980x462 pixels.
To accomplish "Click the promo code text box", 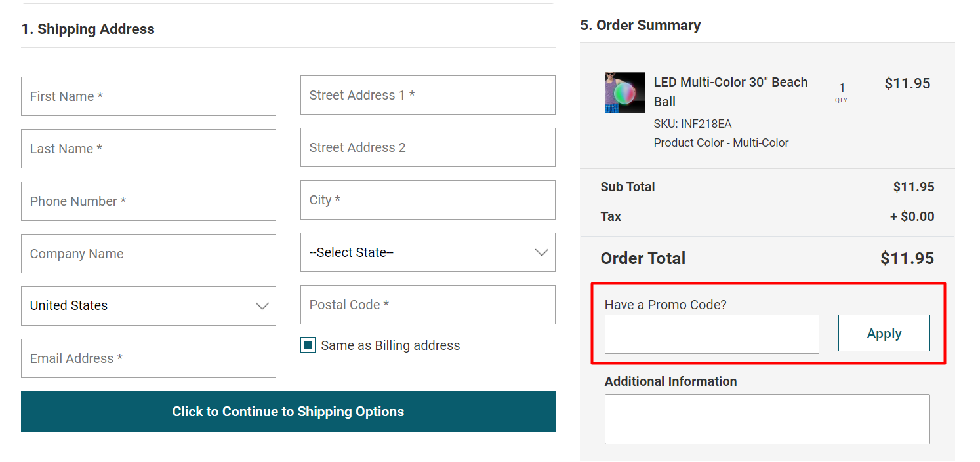I will [x=712, y=334].
